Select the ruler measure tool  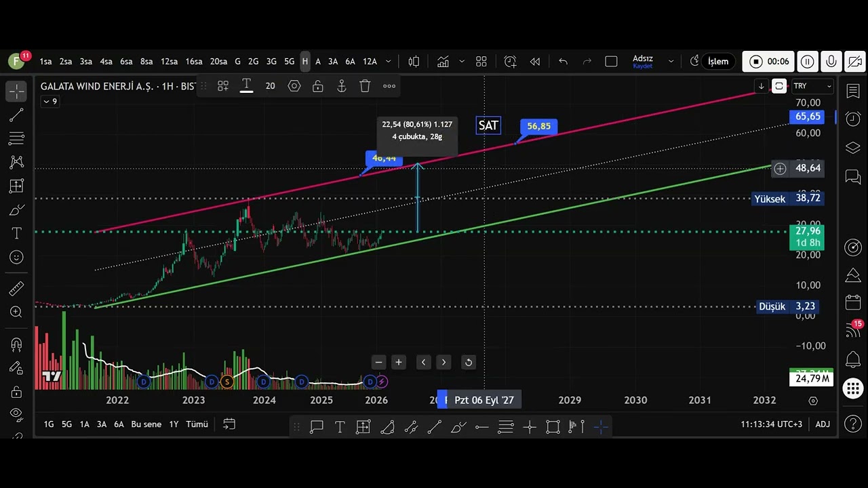(x=16, y=289)
